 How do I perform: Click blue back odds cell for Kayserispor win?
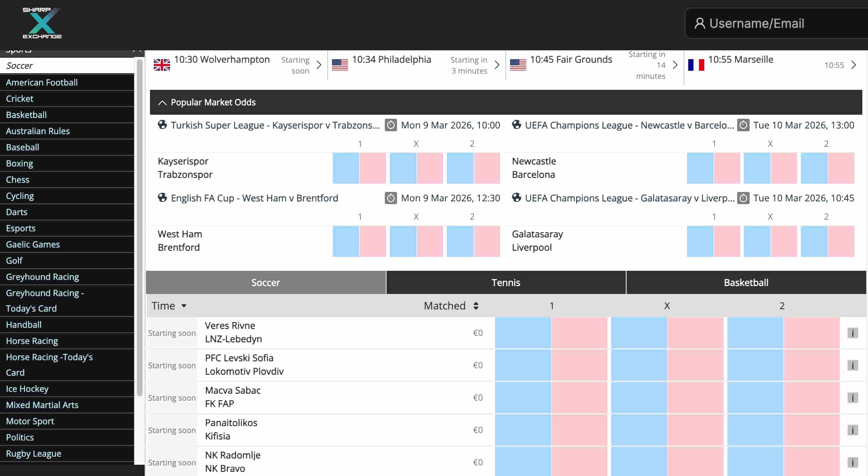(346, 168)
